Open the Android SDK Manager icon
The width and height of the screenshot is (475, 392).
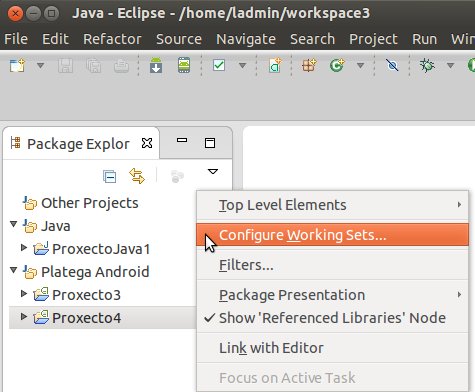click(156, 65)
